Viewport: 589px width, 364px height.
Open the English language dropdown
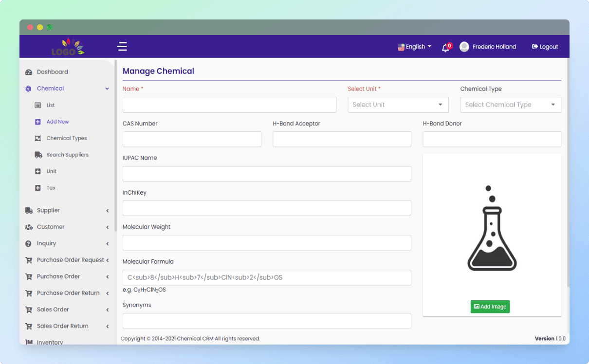[x=415, y=47]
